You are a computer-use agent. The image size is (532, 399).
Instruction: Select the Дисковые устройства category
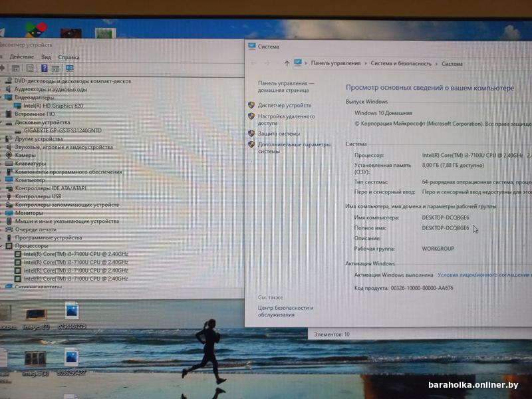click(43, 122)
